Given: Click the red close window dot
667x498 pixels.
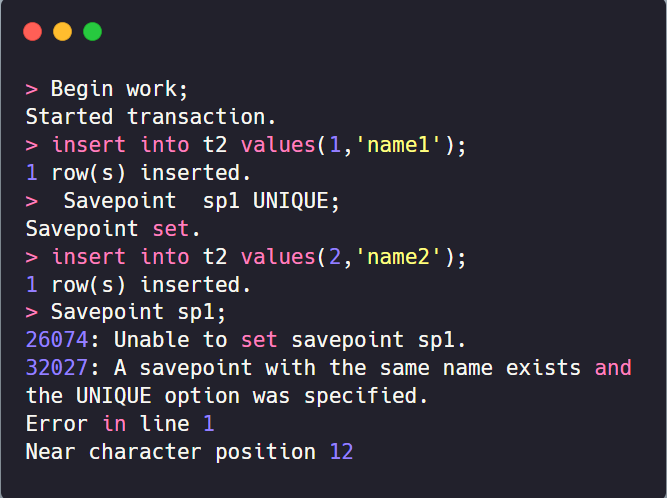Looking at the screenshot, I should tap(32, 31).
